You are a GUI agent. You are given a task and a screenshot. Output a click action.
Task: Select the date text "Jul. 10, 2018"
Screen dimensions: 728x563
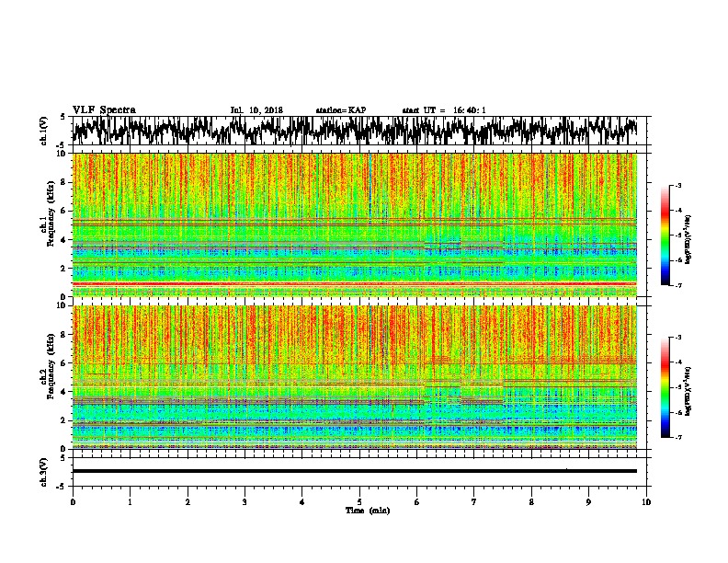coord(256,110)
